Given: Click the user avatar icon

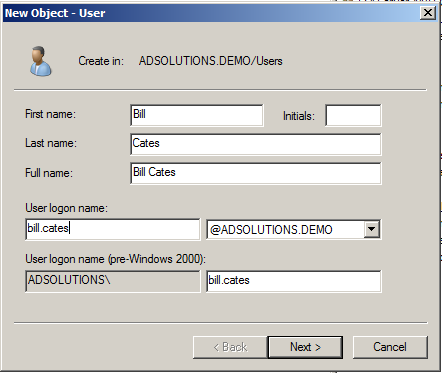Looking at the screenshot, I should (x=40, y=61).
